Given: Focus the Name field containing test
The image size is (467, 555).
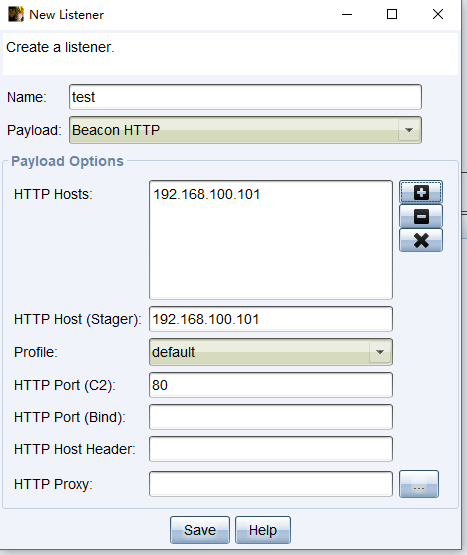Looking at the screenshot, I should [x=245, y=97].
